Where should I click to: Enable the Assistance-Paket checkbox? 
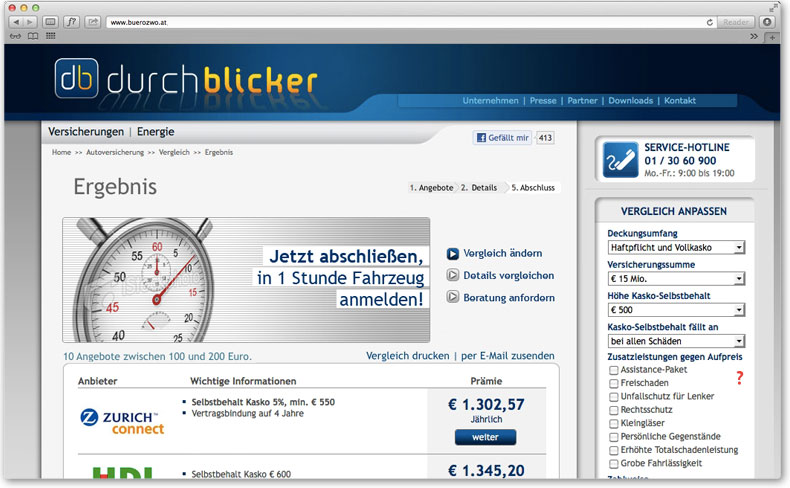(613, 370)
